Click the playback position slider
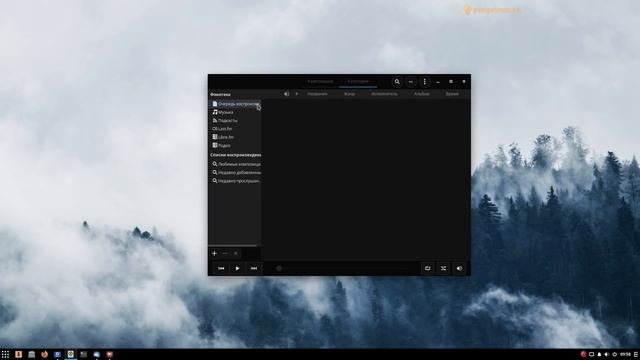The height and width of the screenshot is (360, 640). pos(343,269)
